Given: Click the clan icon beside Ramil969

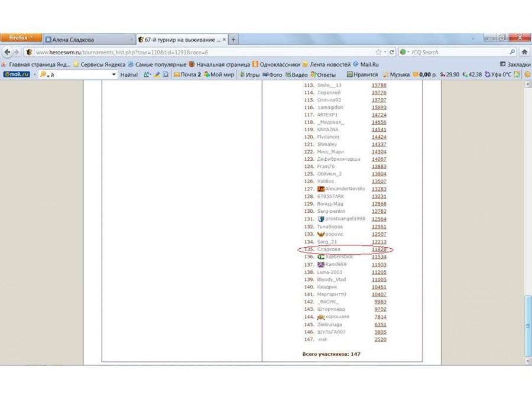Looking at the screenshot, I should [x=321, y=264].
